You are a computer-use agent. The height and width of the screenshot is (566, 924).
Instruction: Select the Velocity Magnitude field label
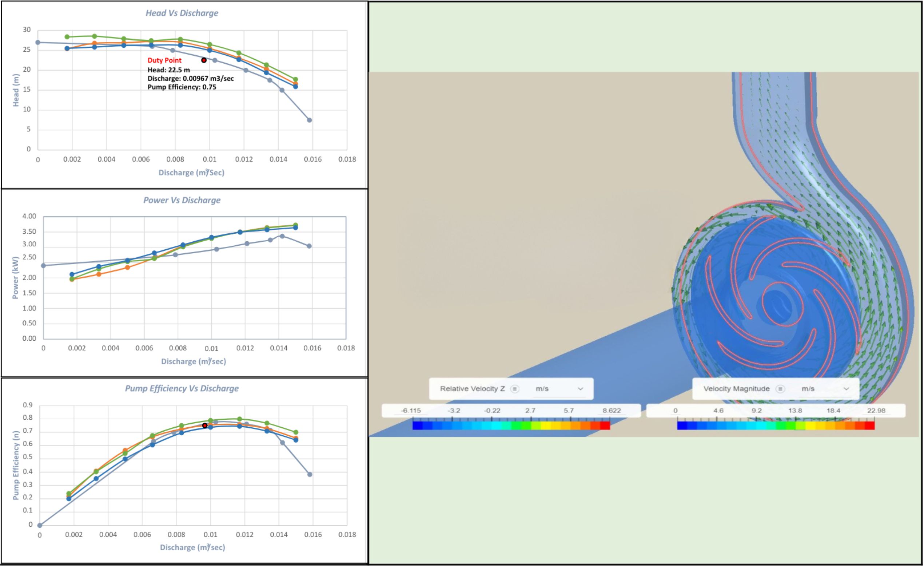coord(737,389)
